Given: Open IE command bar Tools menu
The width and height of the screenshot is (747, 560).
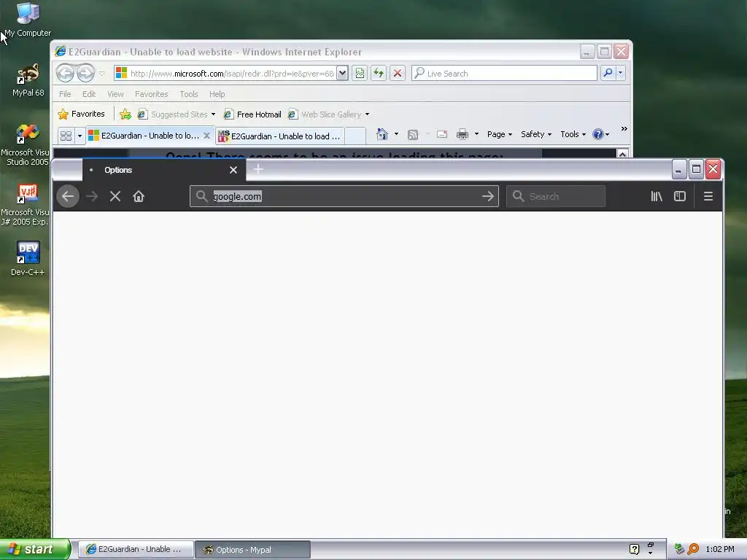Looking at the screenshot, I should 573,134.
